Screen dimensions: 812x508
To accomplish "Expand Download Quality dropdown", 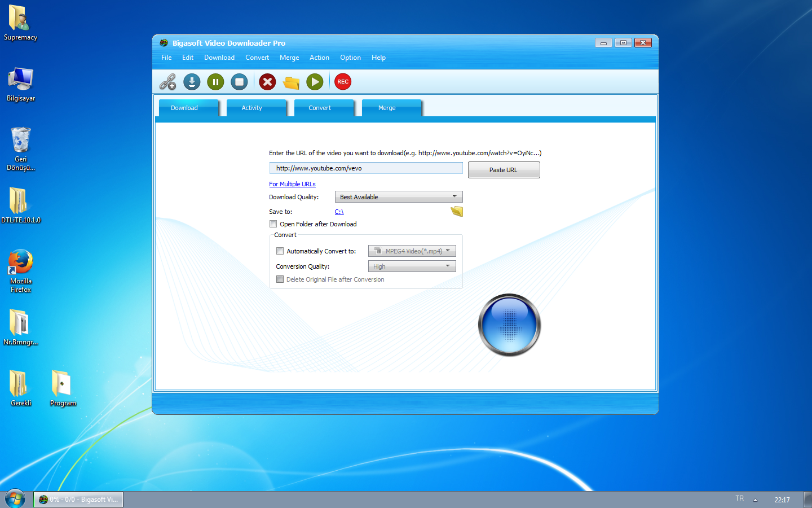I will click(399, 196).
